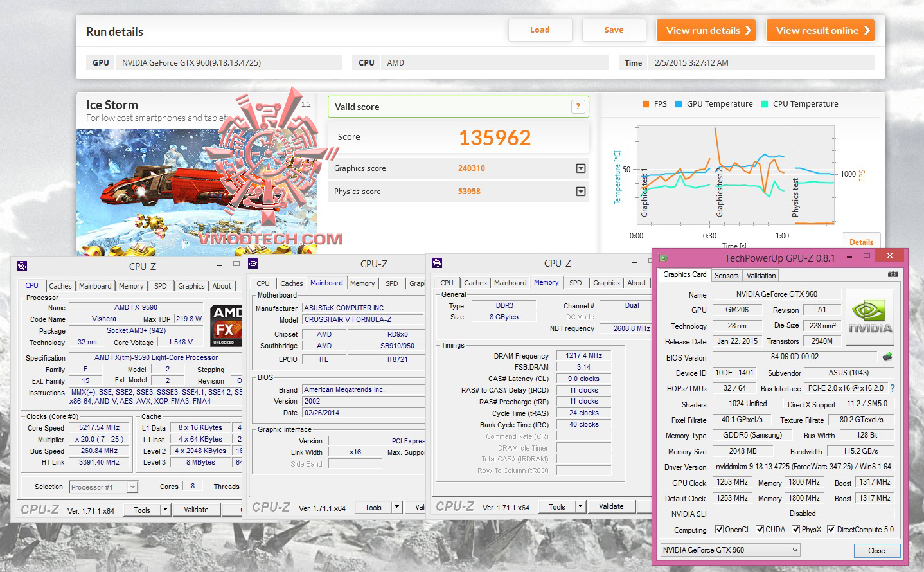Viewport: 924px width, 572px height.
Task: Minimize the CPU-Z processor window
Action: (220, 265)
